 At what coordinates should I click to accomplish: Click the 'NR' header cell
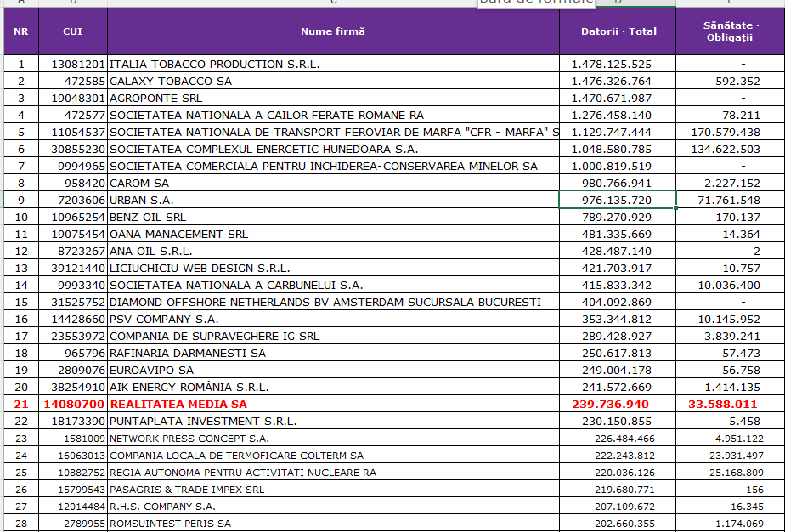[21, 31]
